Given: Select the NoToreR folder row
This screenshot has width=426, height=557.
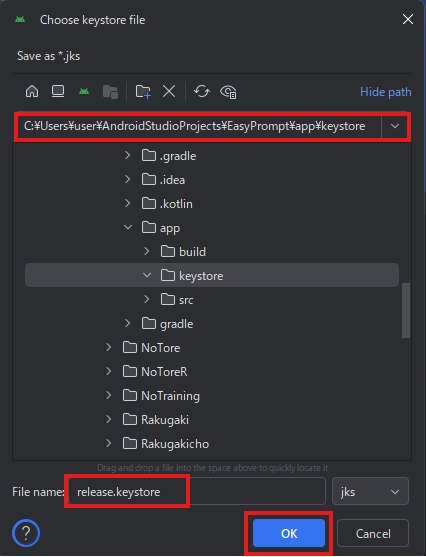Looking at the screenshot, I should [212, 372].
